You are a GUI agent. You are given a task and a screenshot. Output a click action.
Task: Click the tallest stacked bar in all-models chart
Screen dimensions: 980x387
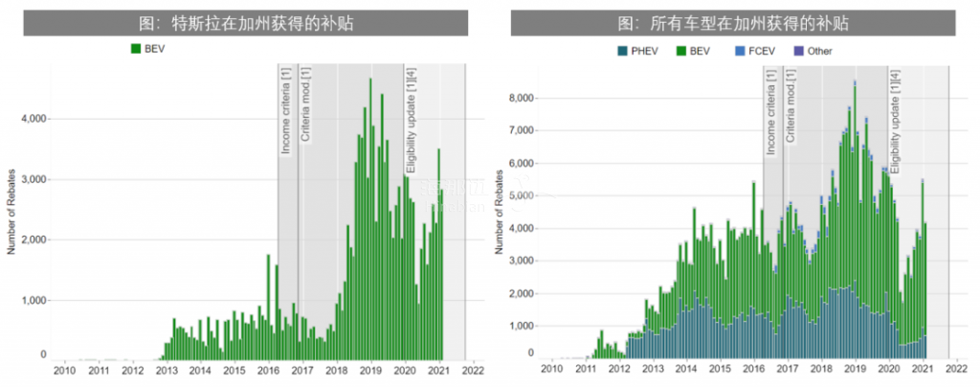pos(855,220)
